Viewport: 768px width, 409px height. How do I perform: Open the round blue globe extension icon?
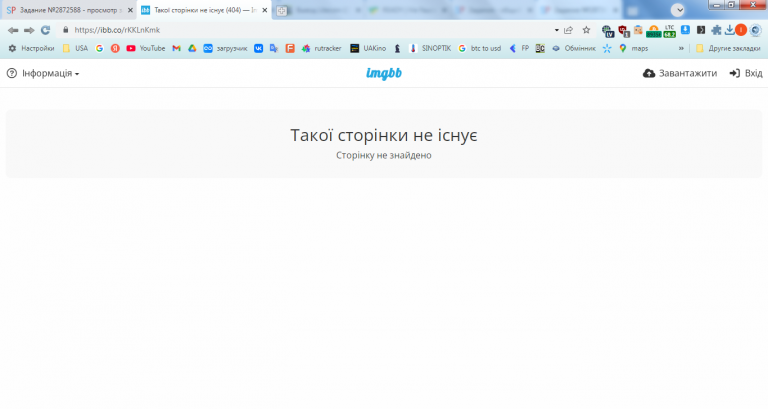(755, 30)
